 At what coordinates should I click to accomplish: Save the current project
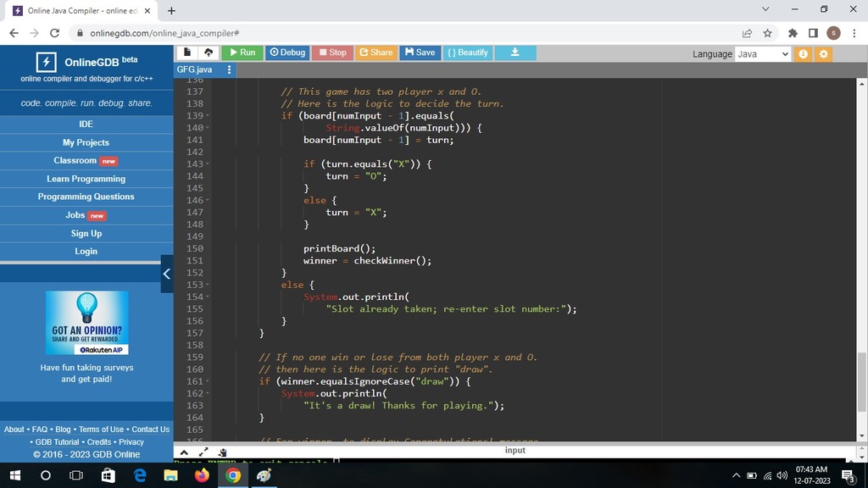420,53
